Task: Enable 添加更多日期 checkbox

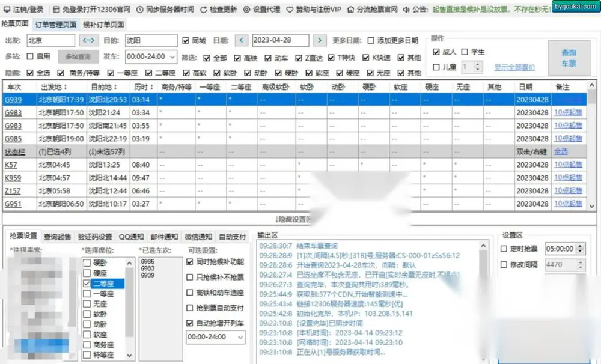Action: click(x=371, y=41)
